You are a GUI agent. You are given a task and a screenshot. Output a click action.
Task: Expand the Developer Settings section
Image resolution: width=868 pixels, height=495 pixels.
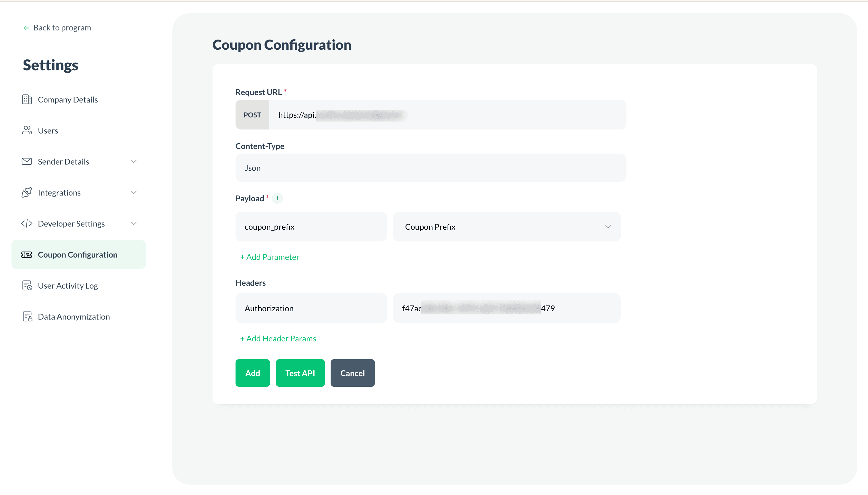[x=134, y=223]
